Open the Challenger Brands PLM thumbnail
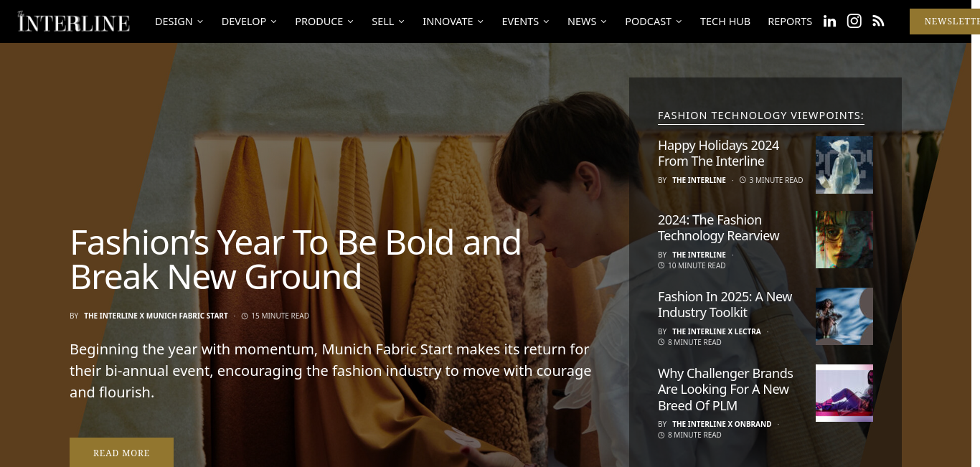This screenshot has width=980, height=467. pos(844,393)
